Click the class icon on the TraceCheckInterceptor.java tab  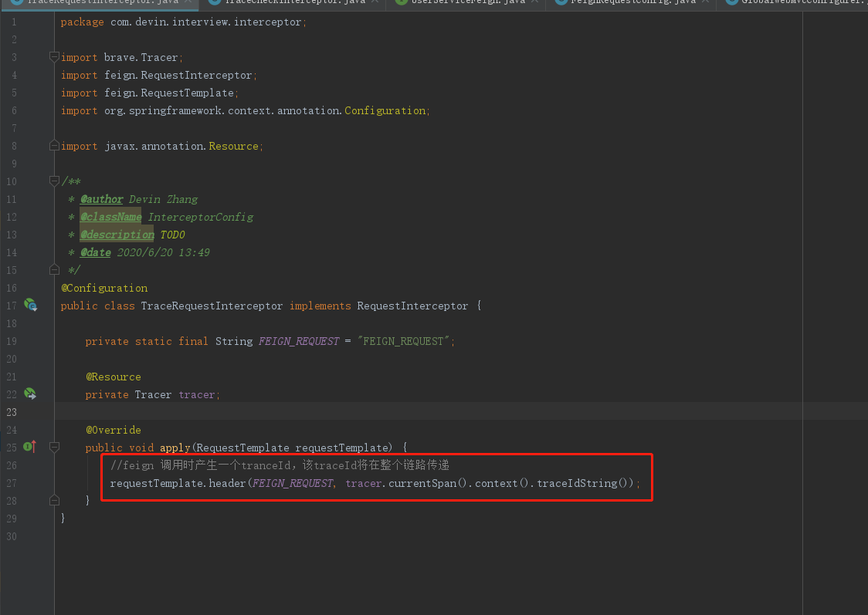[x=214, y=2]
